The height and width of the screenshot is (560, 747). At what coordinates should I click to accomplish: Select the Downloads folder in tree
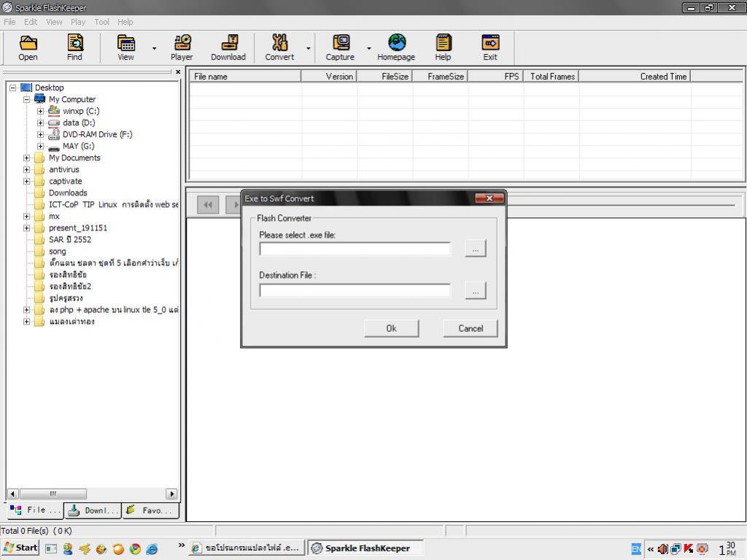pos(68,192)
